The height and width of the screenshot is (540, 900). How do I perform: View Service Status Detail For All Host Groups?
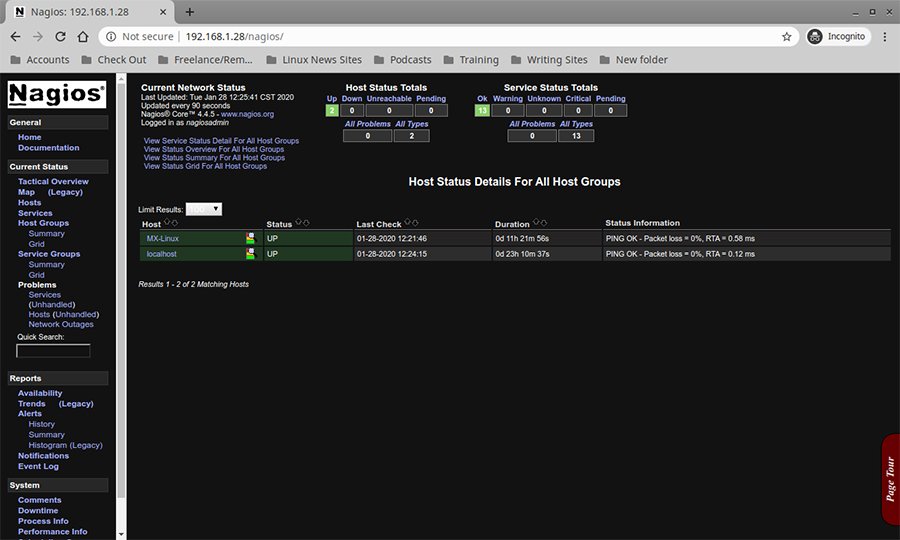[221, 141]
